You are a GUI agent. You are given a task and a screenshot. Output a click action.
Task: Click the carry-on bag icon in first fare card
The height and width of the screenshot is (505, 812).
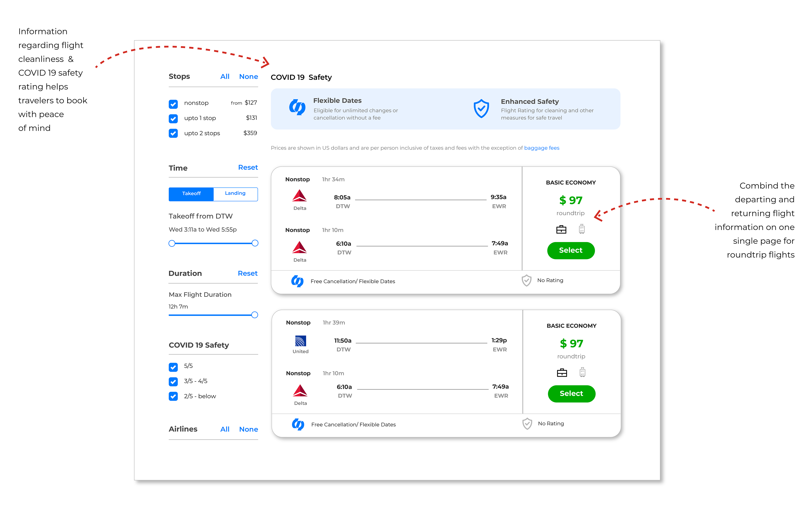[x=561, y=230]
